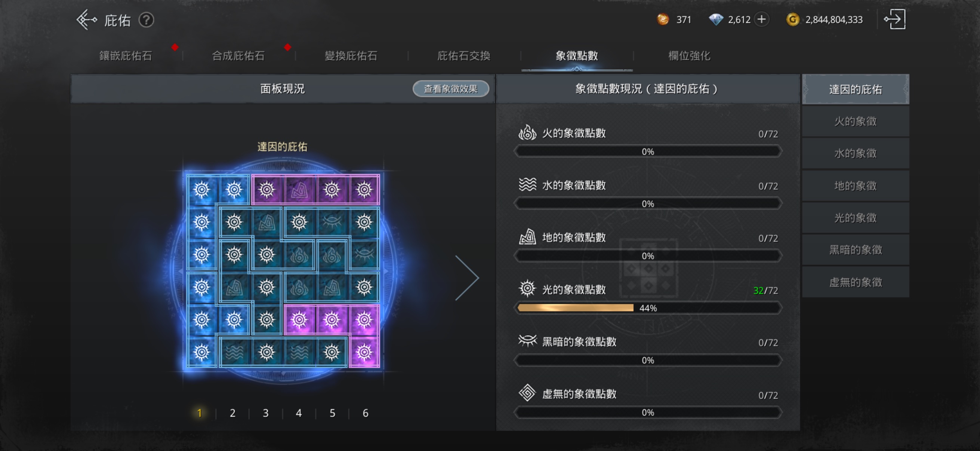Add diamonds with the plus icon
This screenshot has width=980, height=451.
[x=762, y=19]
